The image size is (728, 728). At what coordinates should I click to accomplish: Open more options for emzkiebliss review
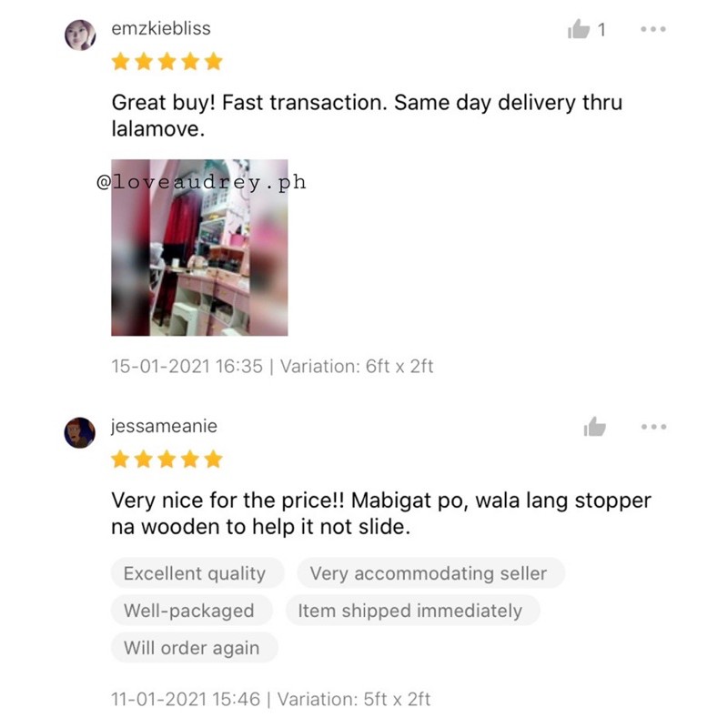click(x=653, y=29)
